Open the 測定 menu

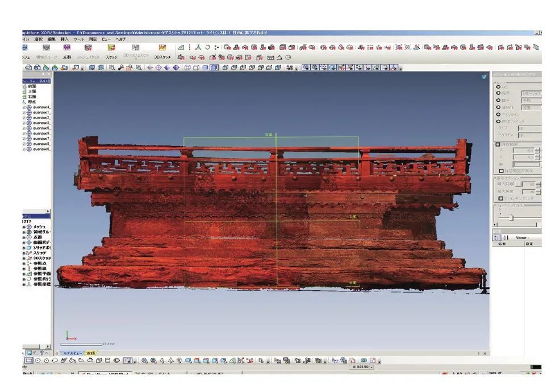click(93, 39)
